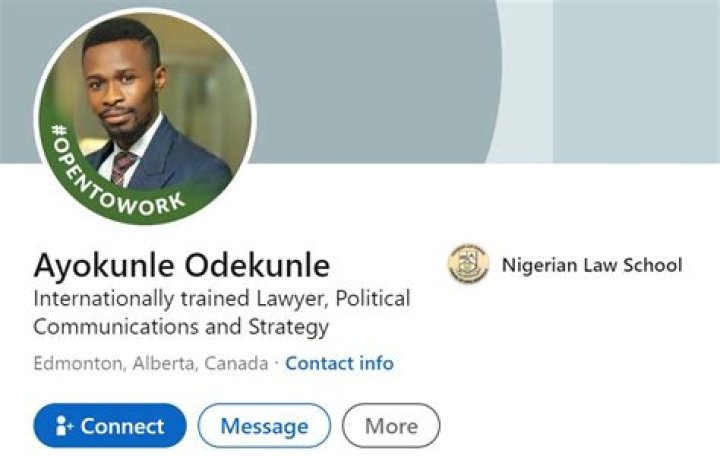The image size is (720, 456).
Task: Click the far-right section of cover banner
Action: [x=640, y=80]
